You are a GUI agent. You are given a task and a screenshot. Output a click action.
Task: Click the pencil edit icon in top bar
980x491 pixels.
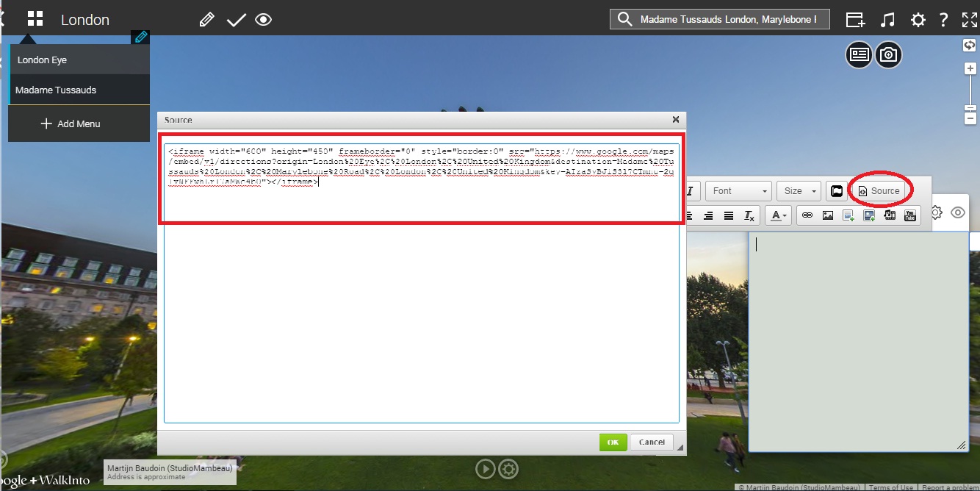207,20
